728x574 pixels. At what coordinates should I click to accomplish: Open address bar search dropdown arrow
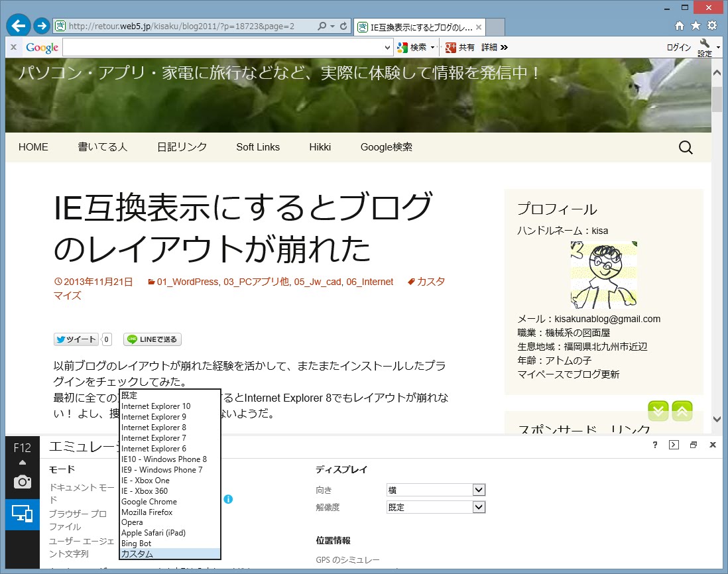[x=332, y=27]
